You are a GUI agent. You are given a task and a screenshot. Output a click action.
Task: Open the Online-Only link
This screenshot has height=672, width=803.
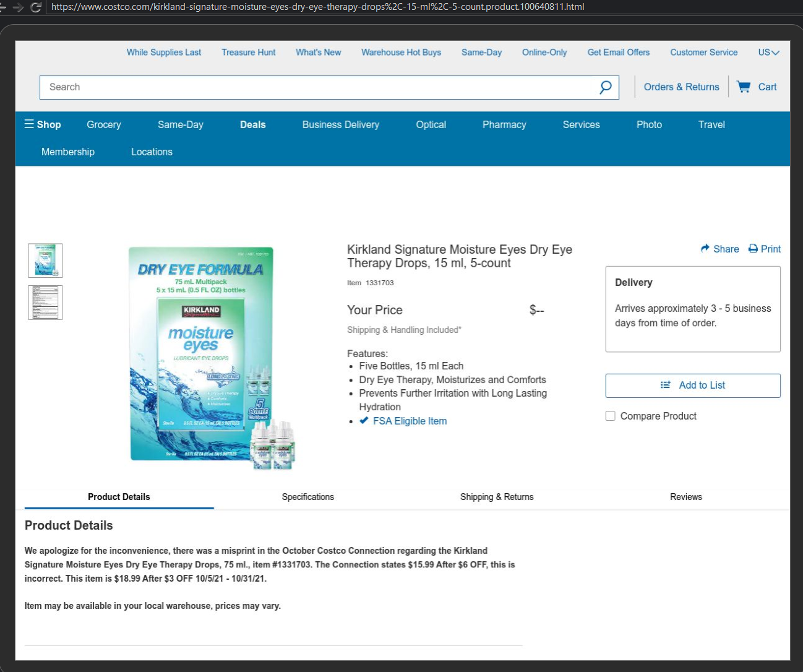544,53
